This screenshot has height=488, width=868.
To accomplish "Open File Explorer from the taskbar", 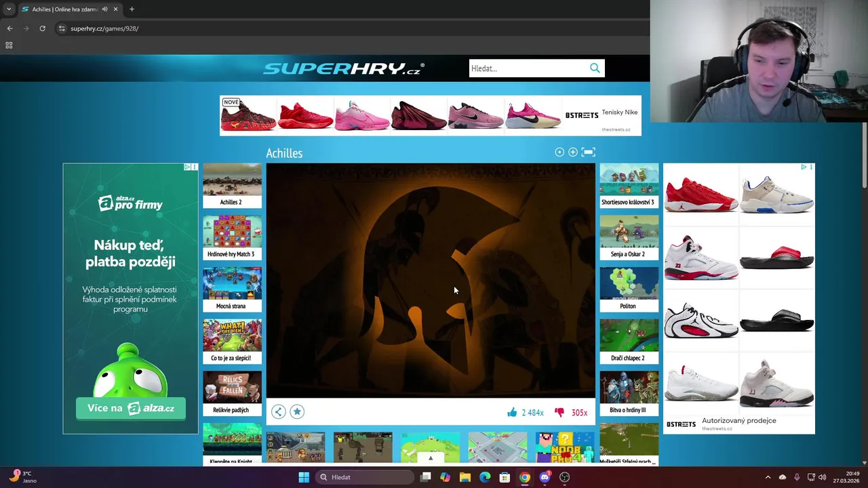I will tap(465, 477).
